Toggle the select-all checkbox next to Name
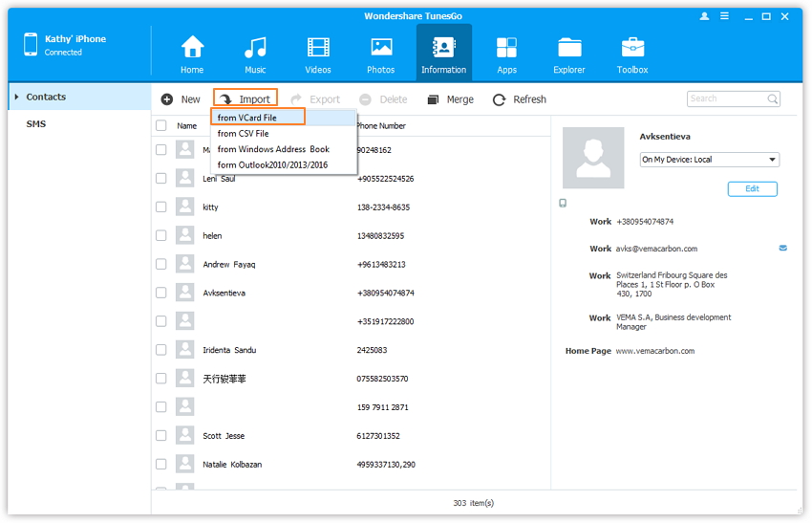Screen dimensions: 812x523 pyautogui.click(x=161, y=125)
